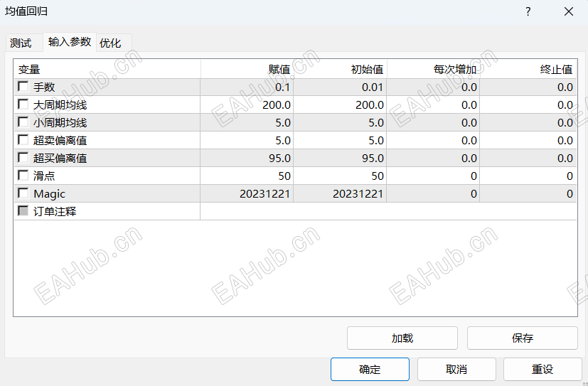Toggle the 滑点 checkbox
The height and width of the screenshot is (386, 588).
pos(23,176)
